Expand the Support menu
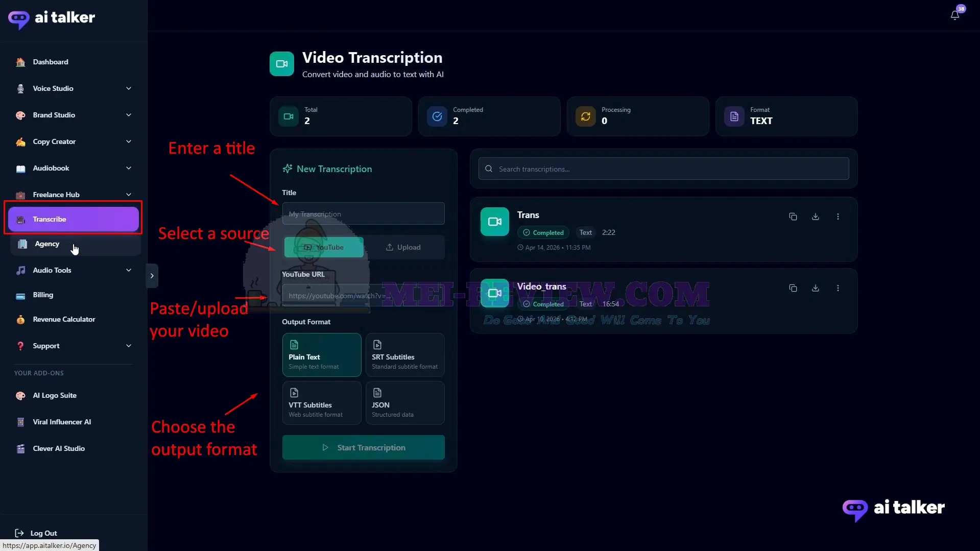Viewport: 980px width, 551px height. click(x=74, y=346)
